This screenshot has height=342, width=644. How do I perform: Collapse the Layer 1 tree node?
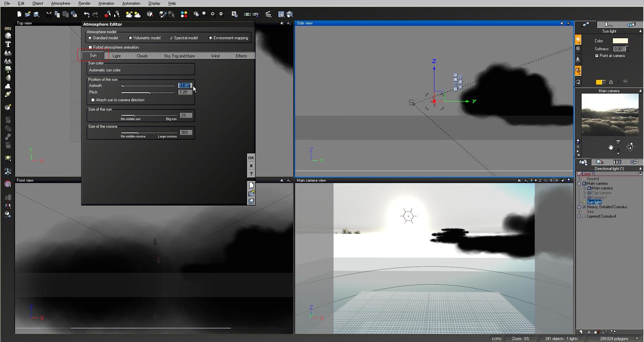[579, 174]
